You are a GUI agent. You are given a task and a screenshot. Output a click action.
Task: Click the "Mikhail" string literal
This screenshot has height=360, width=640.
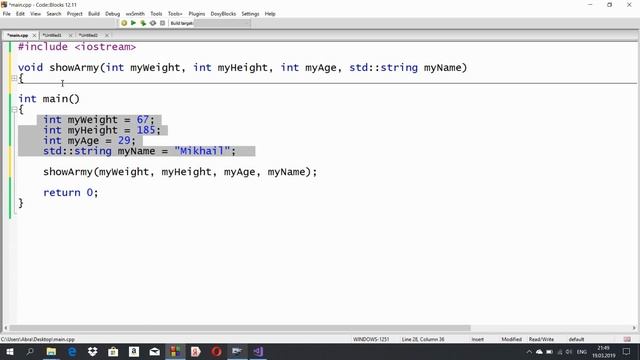click(202, 151)
